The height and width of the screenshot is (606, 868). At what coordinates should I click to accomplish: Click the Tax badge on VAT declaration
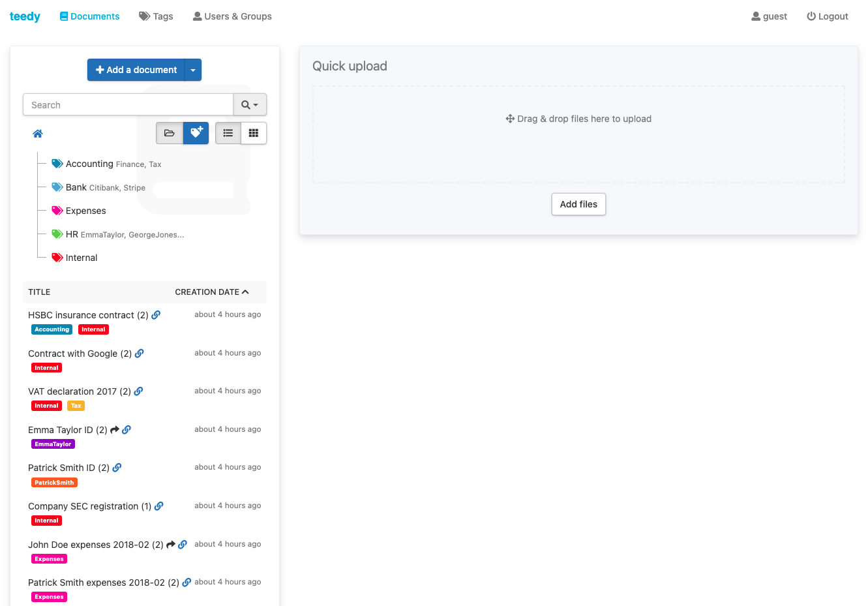point(76,406)
